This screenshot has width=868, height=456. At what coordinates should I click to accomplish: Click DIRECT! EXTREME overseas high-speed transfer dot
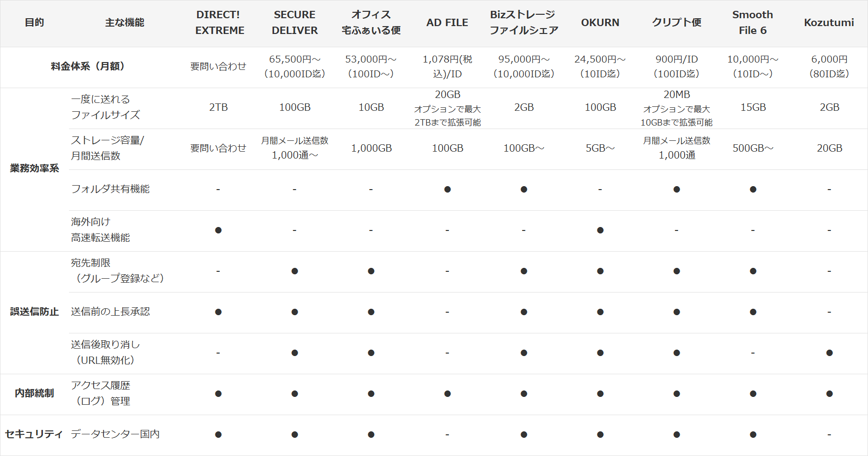[x=218, y=230]
